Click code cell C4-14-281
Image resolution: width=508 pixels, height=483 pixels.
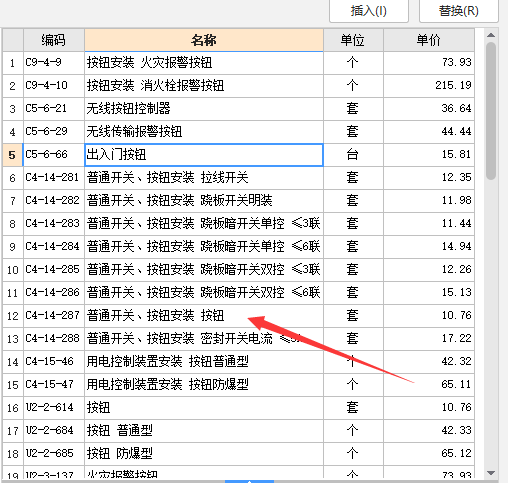point(54,178)
